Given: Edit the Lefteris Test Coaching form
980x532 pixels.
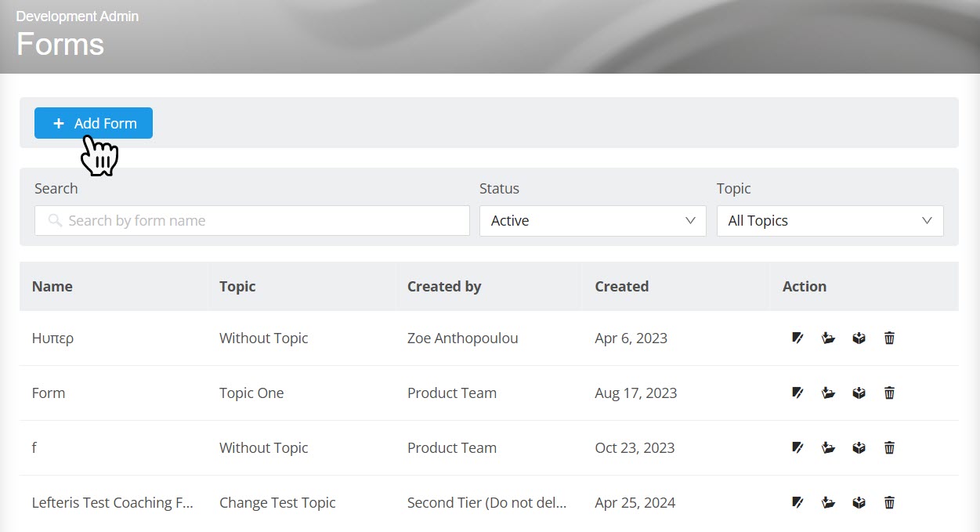Looking at the screenshot, I should point(797,503).
